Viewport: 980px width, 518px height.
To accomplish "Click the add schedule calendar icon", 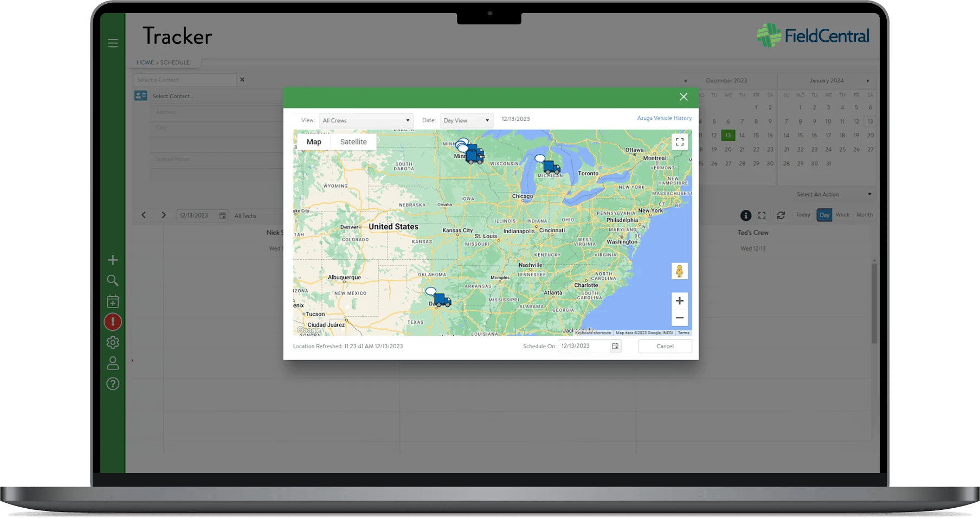I will (x=113, y=301).
